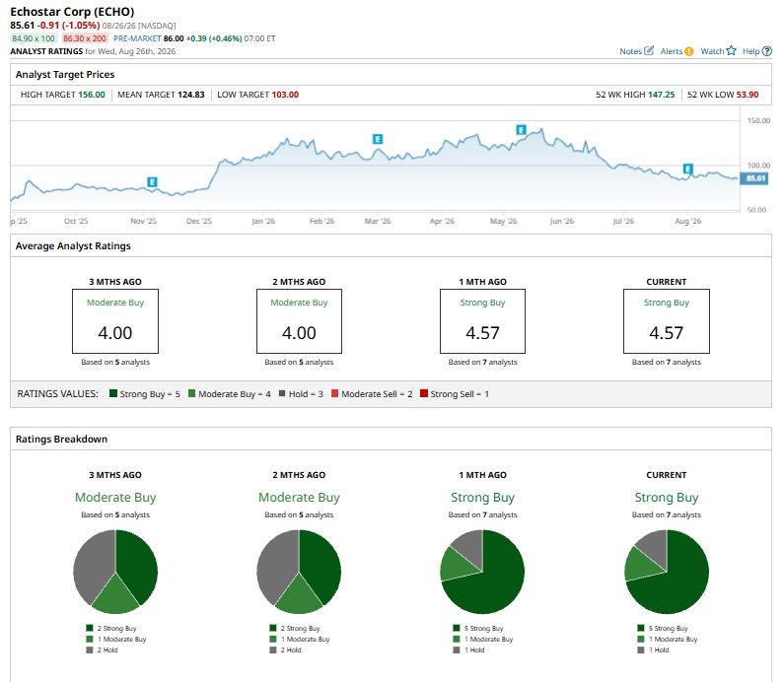Click '5 Strong Buy' legend under CURRENT pie
784x682 pixels.
(x=663, y=628)
